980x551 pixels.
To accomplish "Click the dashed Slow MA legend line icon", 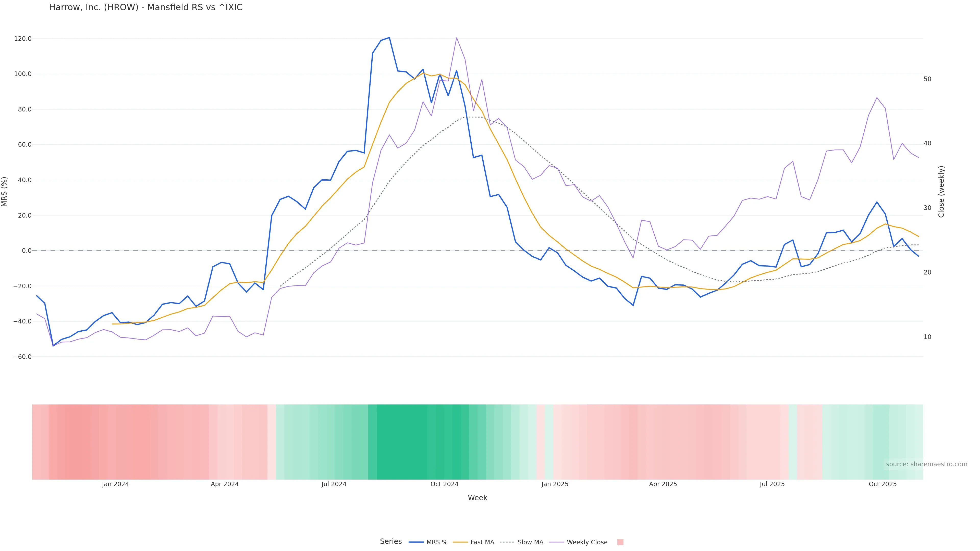I will pyautogui.click(x=507, y=542).
